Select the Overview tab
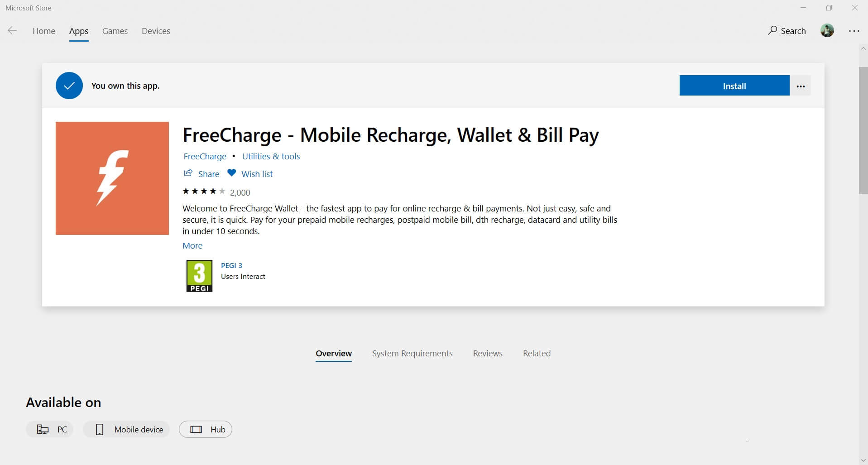The width and height of the screenshot is (868, 465). (334, 354)
